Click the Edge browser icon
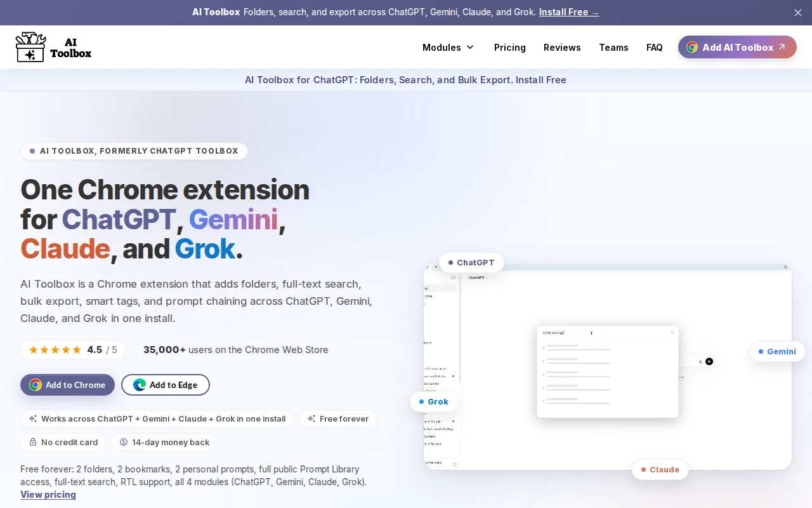 (x=140, y=385)
